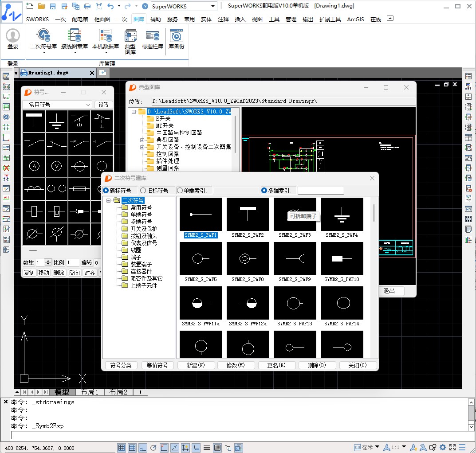476x453 pixels.
Task: Click the Save icon in quick access toolbar
Action: (52, 6)
